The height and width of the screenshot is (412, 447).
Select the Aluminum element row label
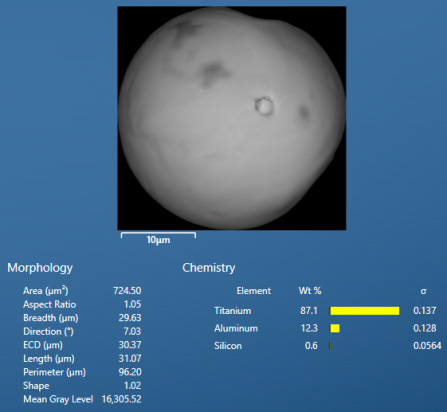tap(236, 328)
